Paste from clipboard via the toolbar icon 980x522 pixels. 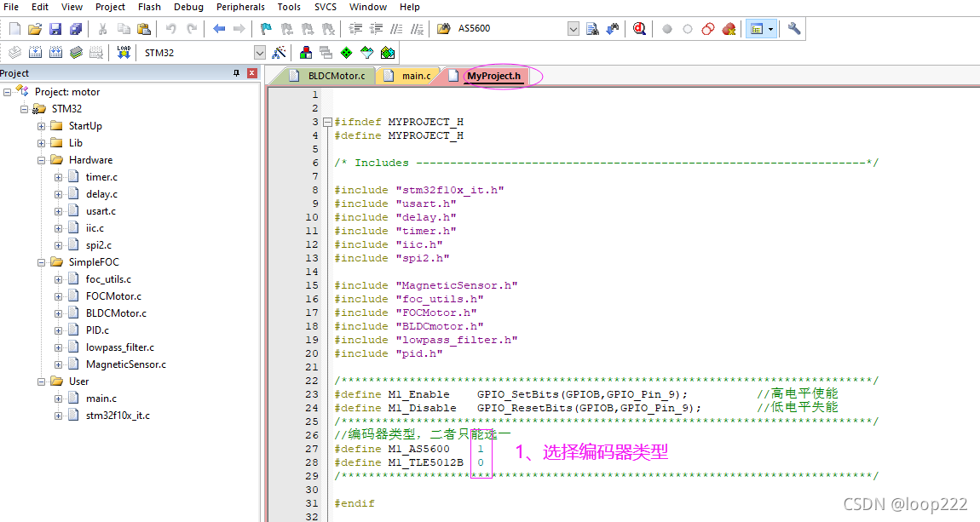(144, 29)
